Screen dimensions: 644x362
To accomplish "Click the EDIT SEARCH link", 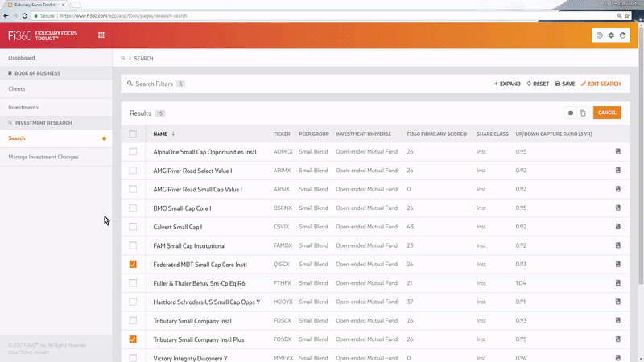I will click(601, 84).
